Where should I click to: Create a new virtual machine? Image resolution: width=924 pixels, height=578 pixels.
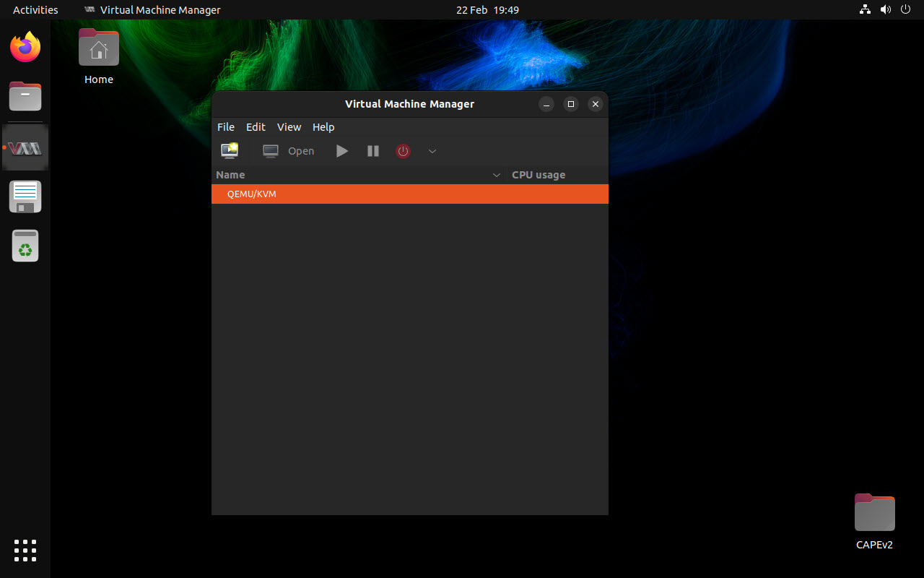230,151
